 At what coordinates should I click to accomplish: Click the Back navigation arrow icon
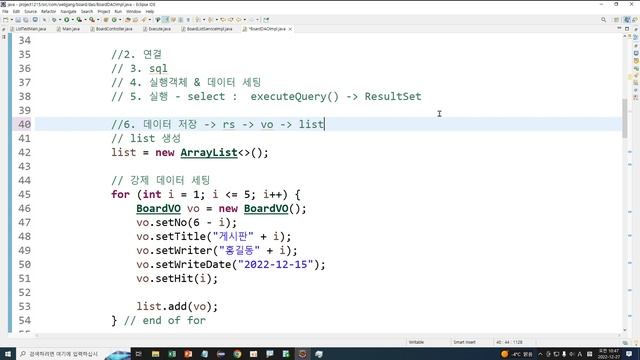[x=238, y=20]
